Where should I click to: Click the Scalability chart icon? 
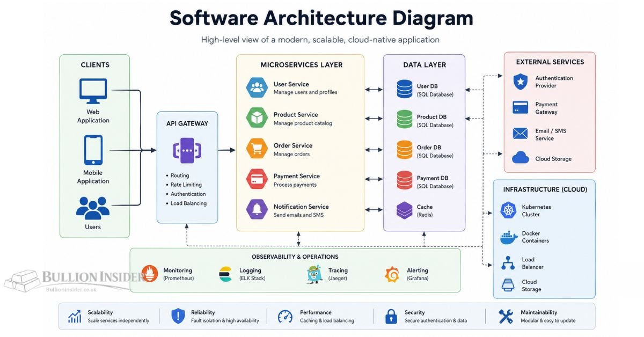pyautogui.click(x=75, y=316)
